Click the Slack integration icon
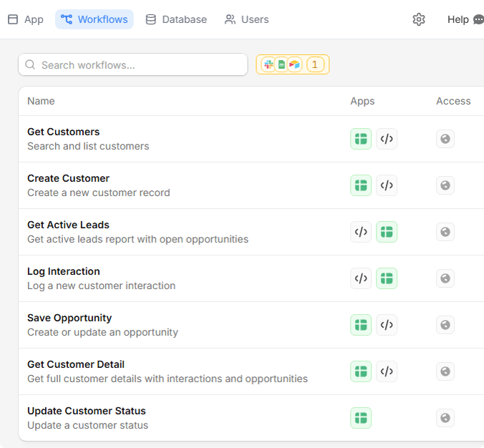 [x=268, y=64]
